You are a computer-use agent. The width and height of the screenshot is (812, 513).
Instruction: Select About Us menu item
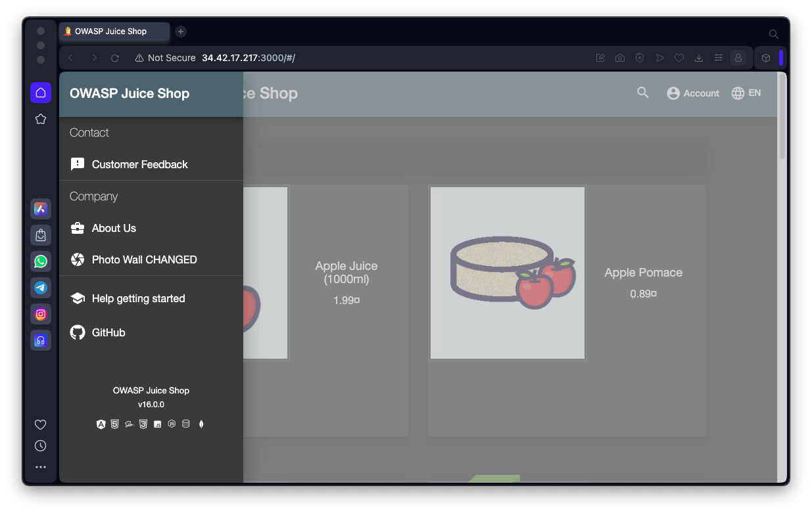point(151,228)
